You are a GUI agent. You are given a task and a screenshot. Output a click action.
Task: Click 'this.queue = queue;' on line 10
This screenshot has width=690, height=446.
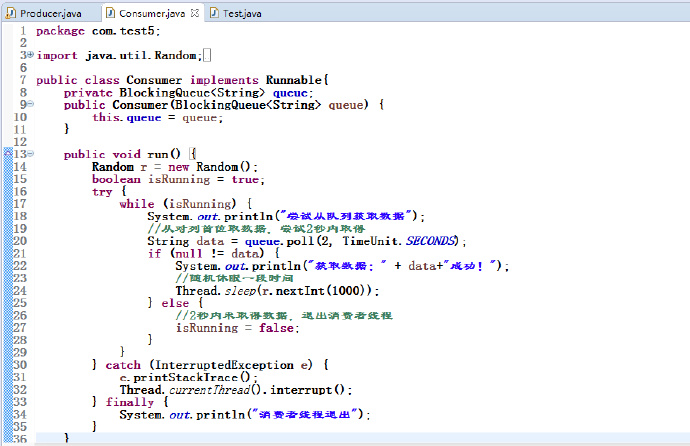[x=158, y=117]
